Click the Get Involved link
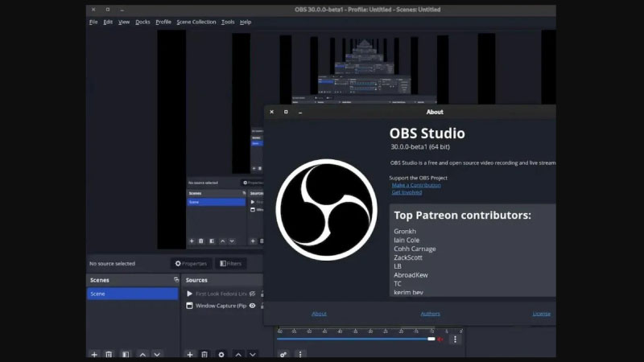This screenshot has height=362, width=644. tap(407, 192)
